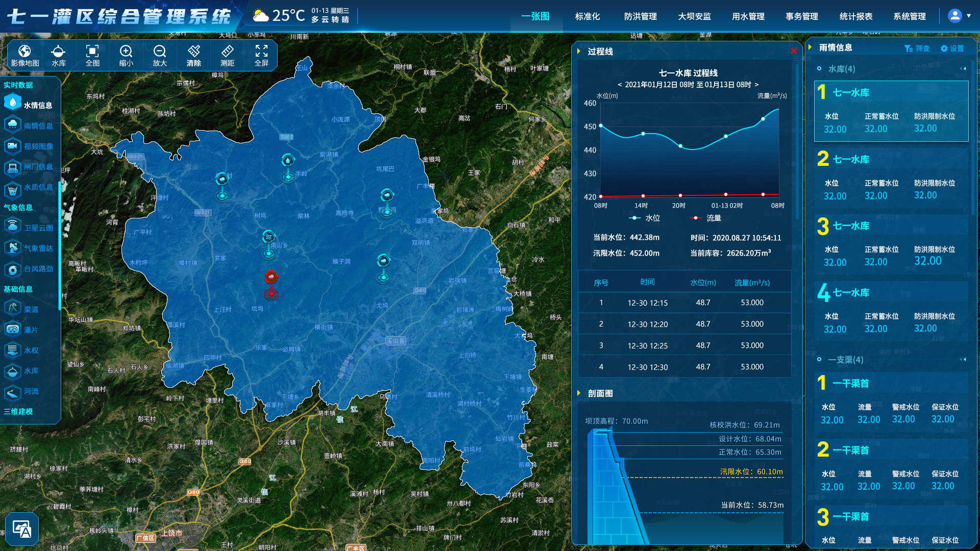Enter 全屏 fullscreen mode

pos(261,52)
